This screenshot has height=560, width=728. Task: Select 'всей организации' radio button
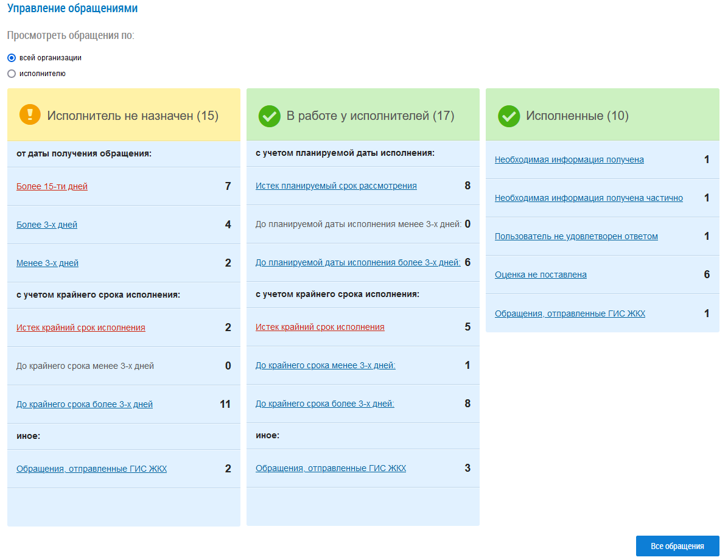coord(12,58)
